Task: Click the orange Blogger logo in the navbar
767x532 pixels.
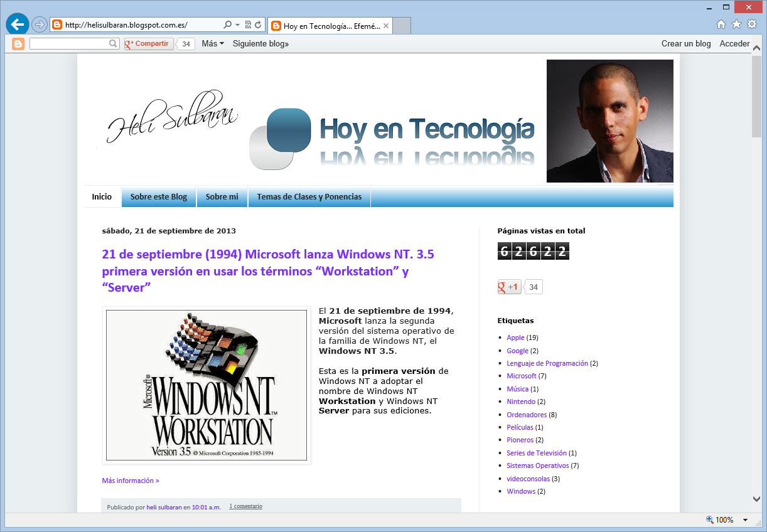Action: coord(18,44)
